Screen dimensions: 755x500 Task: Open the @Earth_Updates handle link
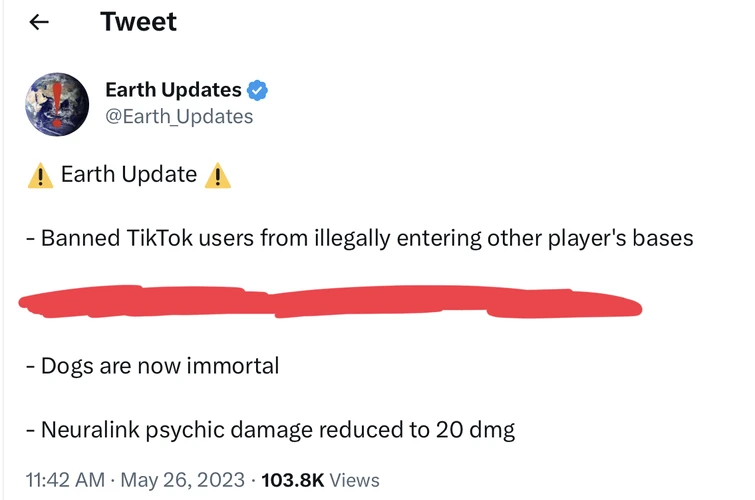click(x=179, y=117)
